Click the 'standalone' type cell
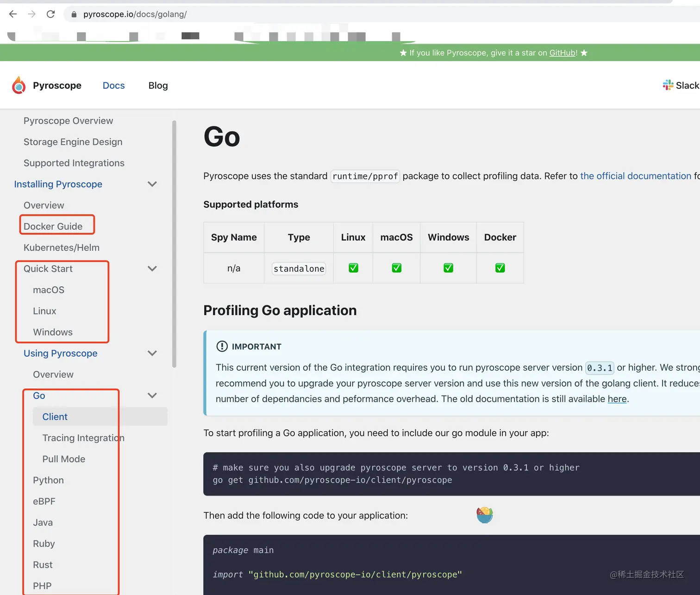 tap(299, 268)
